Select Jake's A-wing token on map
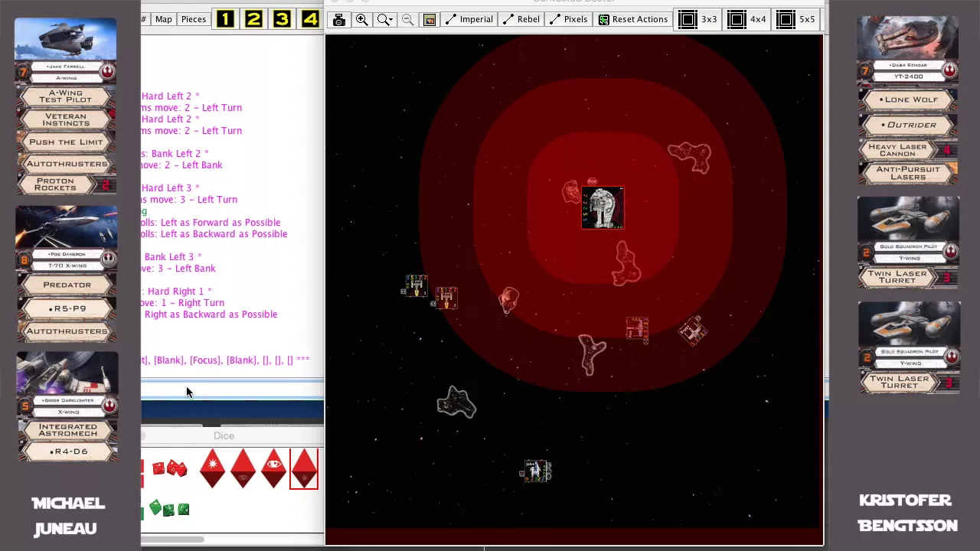Screen dimensions: 980x551 537,471
